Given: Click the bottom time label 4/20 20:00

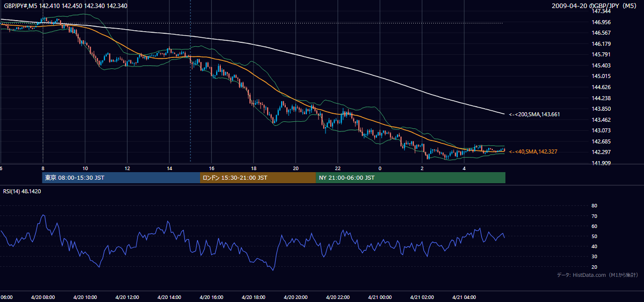Looking at the screenshot, I should [295, 297].
